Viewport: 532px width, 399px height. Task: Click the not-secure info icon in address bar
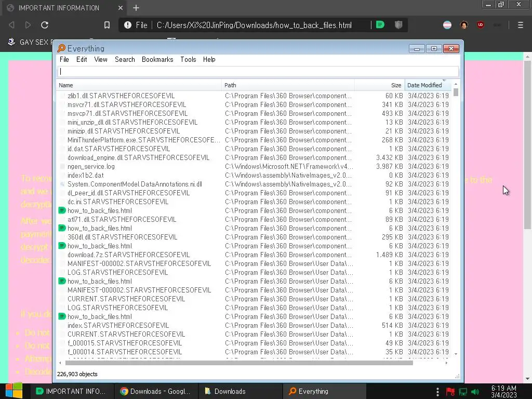128,25
